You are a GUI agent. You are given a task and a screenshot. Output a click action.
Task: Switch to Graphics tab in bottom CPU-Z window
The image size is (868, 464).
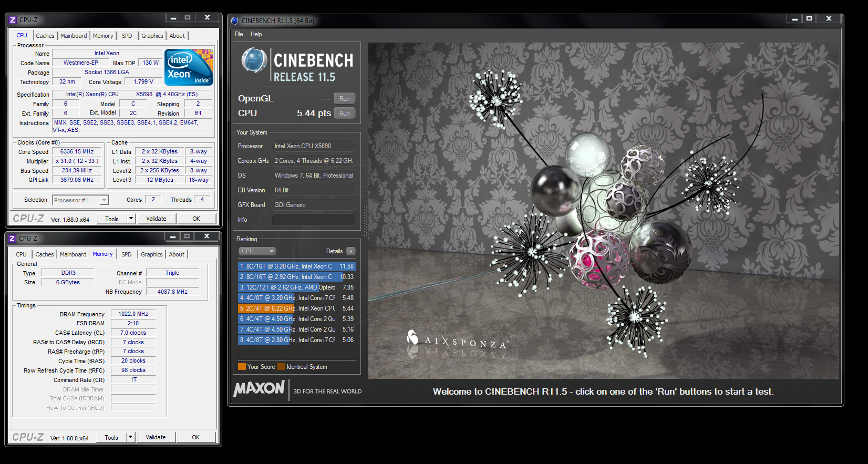click(x=152, y=254)
